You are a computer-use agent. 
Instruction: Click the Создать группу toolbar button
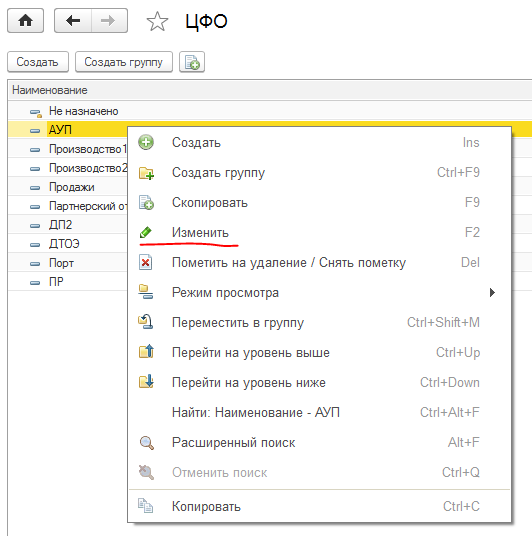point(124,62)
